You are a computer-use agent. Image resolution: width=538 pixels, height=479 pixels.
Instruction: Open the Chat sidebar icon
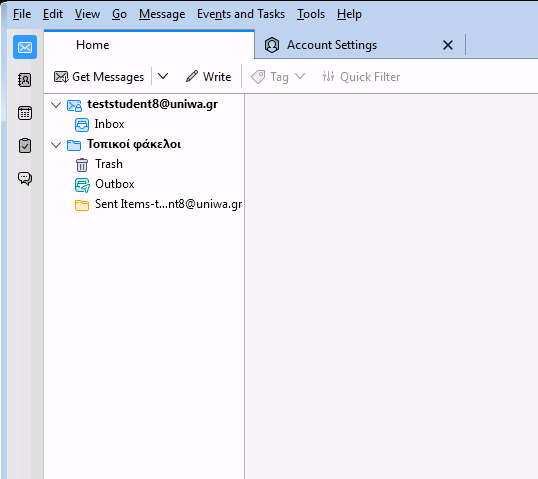(x=25, y=178)
